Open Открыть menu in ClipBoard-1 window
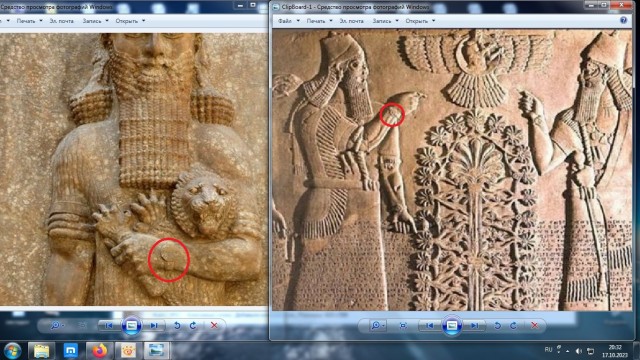 tap(416, 21)
